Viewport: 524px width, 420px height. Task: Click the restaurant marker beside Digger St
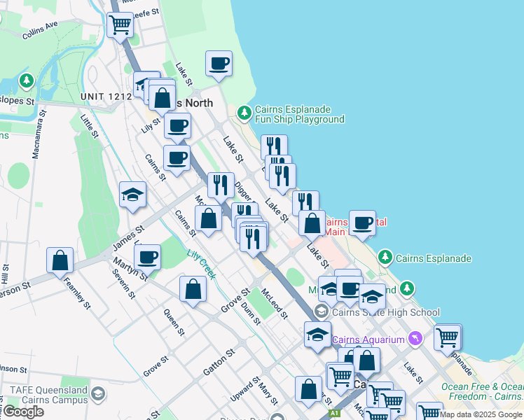click(x=221, y=185)
